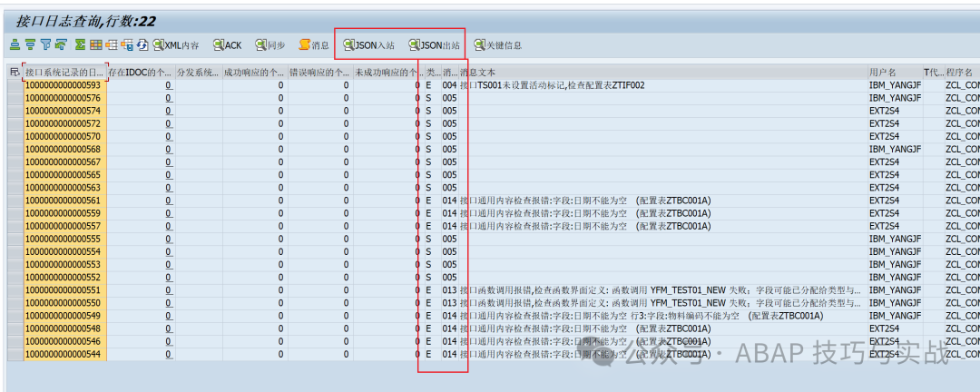Screen dimensions: 980x392
Task: Select row selector for log 1000000000000561
Action: tap(15, 200)
